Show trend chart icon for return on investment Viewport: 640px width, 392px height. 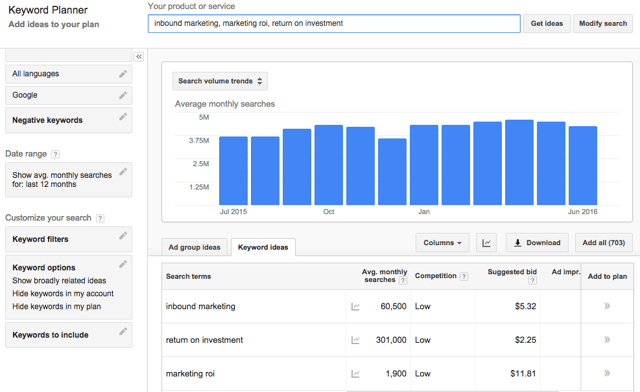click(356, 340)
